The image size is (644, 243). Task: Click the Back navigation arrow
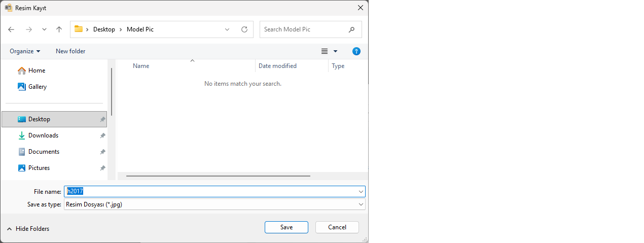coord(11,29)
